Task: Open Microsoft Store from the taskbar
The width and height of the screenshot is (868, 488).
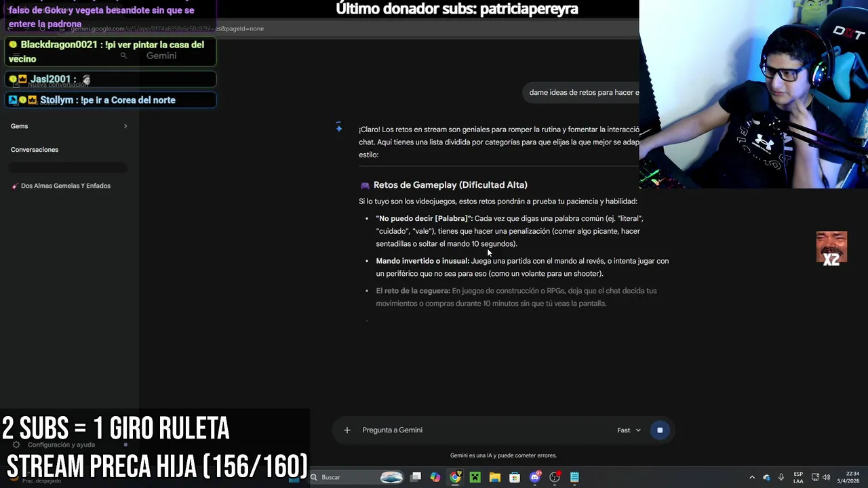Action: coord(515,477)
